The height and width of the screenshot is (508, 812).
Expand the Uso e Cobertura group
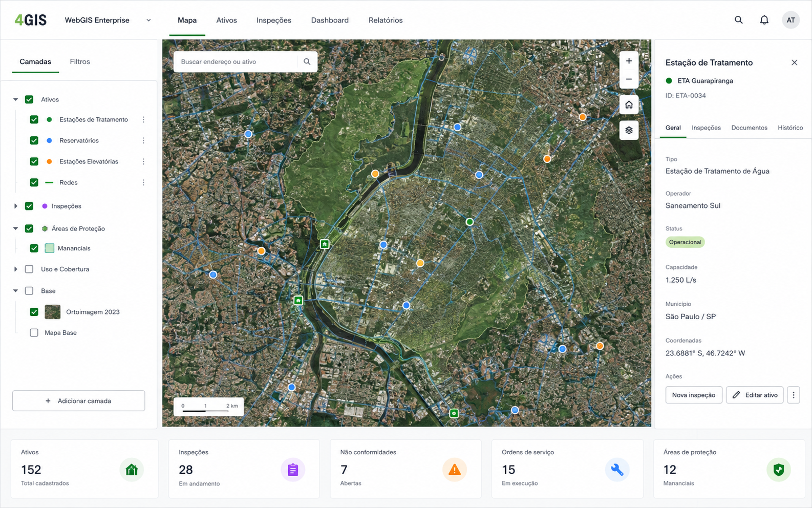[x=15, y=269]
